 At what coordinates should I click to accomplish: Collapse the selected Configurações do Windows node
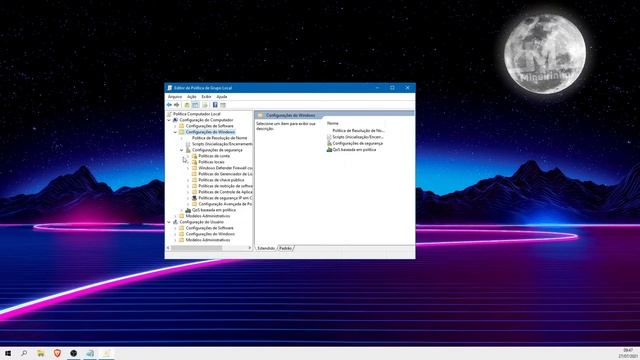(x=175, y=132)
